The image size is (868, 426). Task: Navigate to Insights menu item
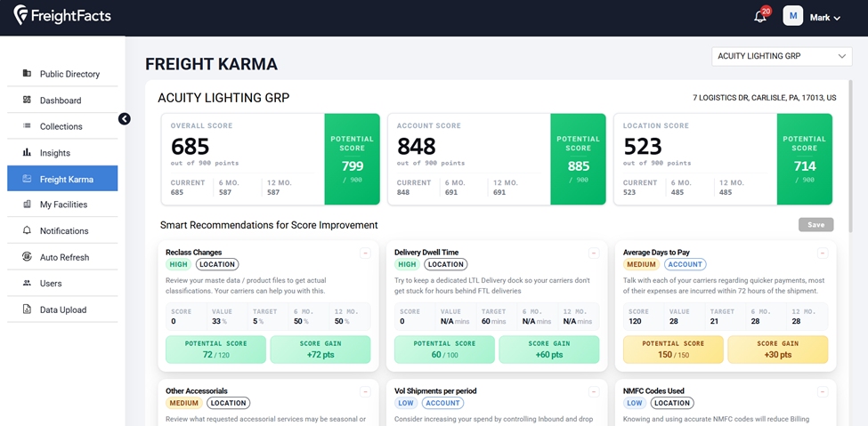point(62,153)
